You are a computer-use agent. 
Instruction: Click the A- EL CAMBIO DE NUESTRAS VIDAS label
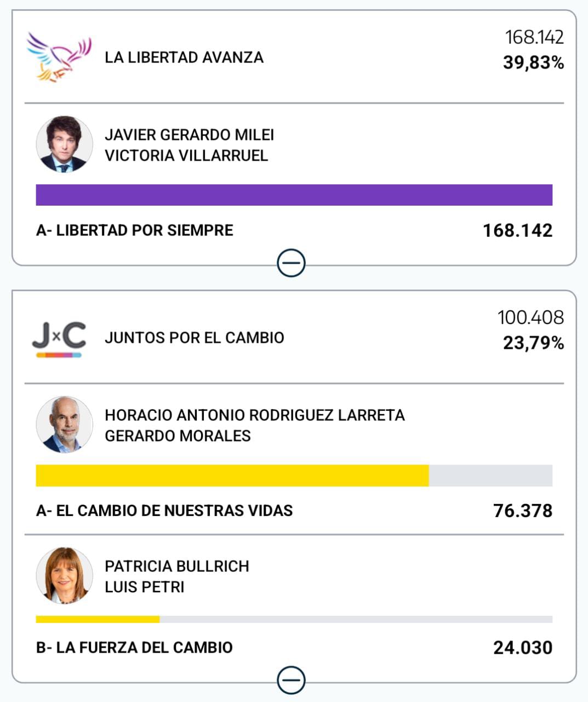click(x=164, y=511)
